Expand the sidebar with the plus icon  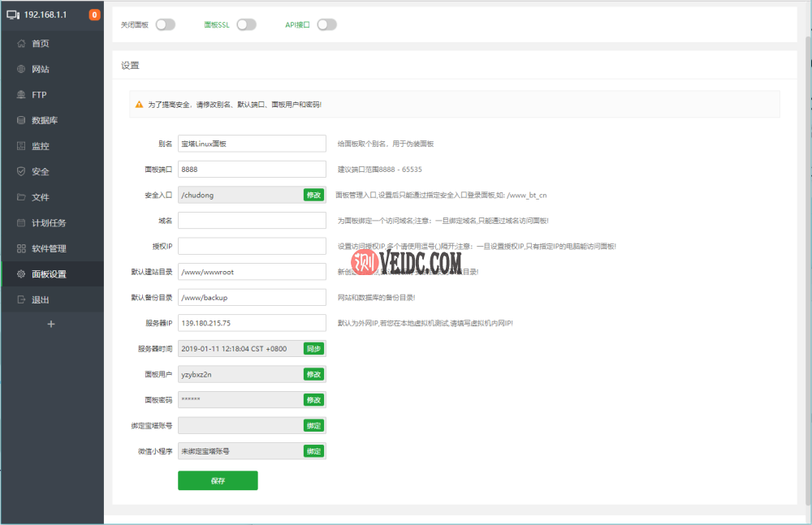pos(51,323)
